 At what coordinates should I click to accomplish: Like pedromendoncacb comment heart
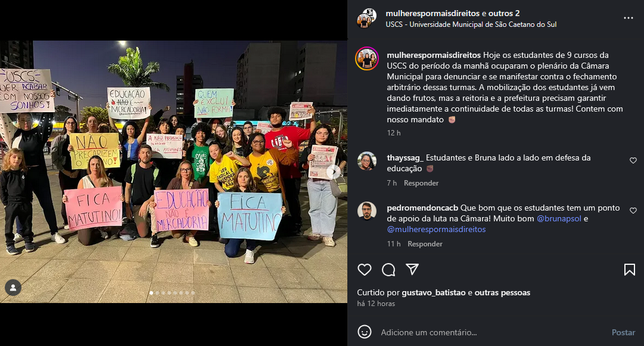click(633, 211)
